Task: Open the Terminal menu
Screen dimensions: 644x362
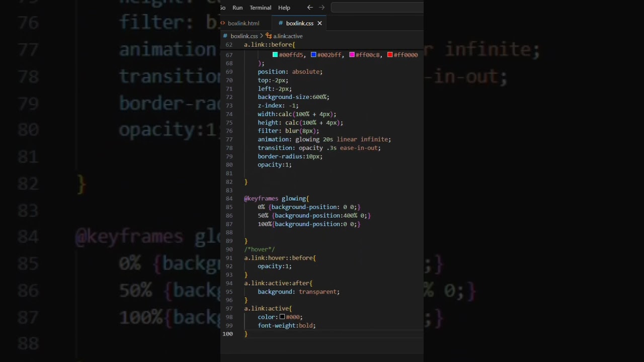Action: pos(260,8)
